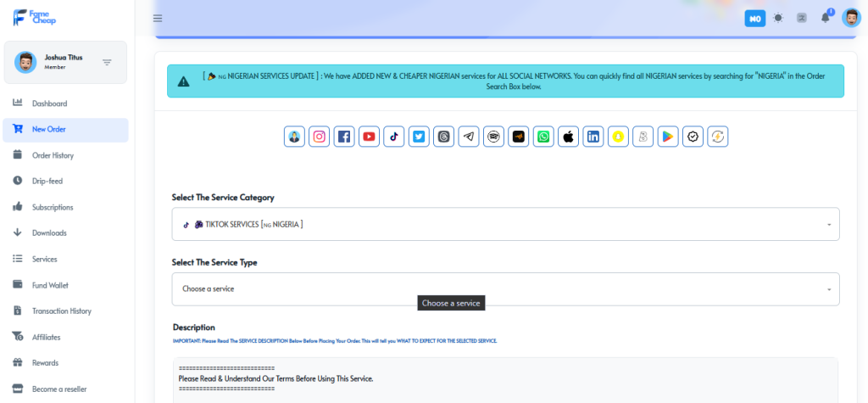
Task: Click the Instagram services icon
Action: 320,137
